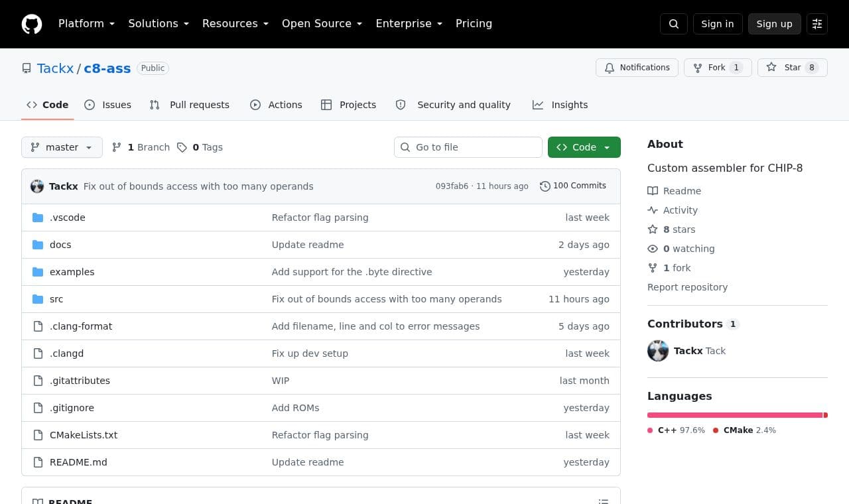Click the Go to file search field
The height and width of the screenshot is (504, 849).
[468, 147]
